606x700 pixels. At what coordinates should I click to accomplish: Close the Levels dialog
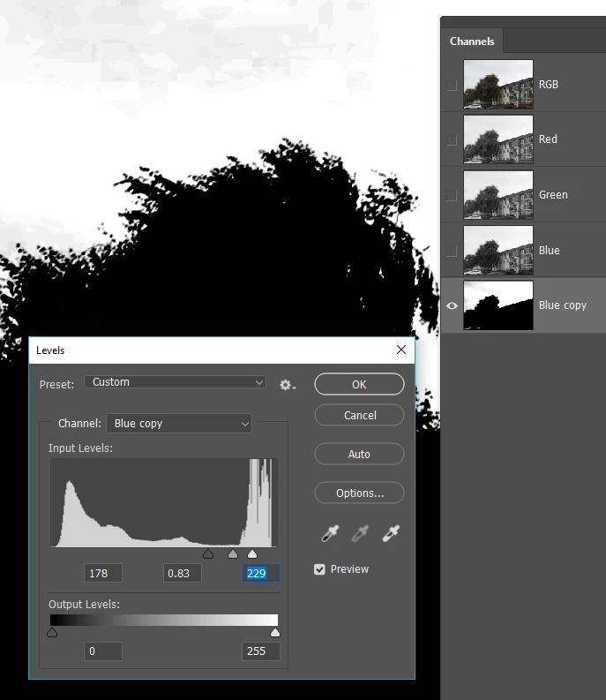click(401, 350)
